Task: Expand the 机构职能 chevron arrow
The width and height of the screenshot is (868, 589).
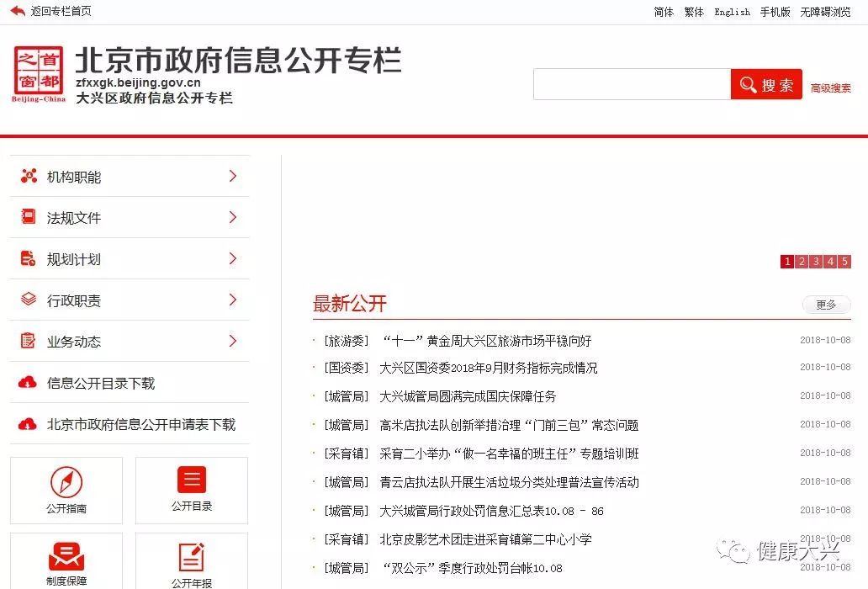Action: 233,176
